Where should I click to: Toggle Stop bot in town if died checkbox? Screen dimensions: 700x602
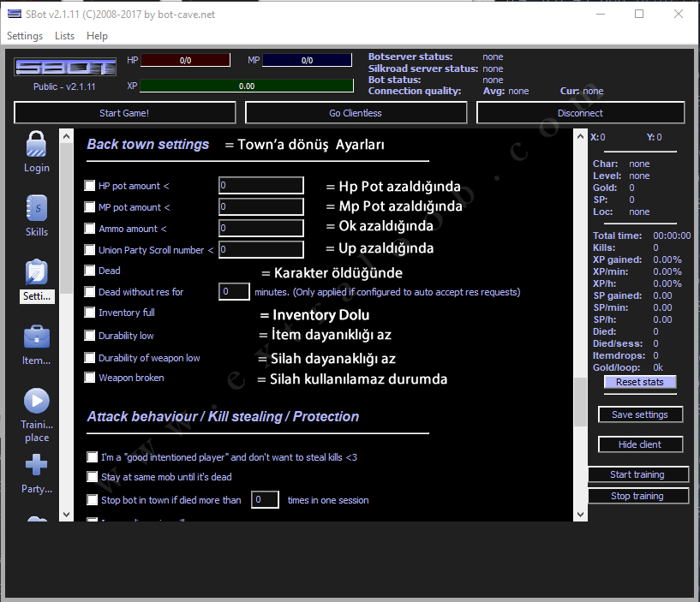tap(93, 500)
